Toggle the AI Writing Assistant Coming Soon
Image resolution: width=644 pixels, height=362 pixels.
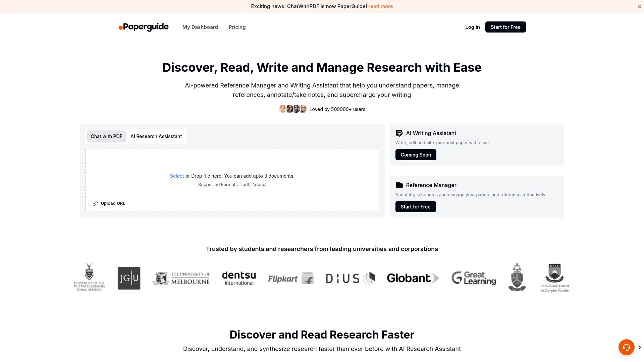pos(416,154)
